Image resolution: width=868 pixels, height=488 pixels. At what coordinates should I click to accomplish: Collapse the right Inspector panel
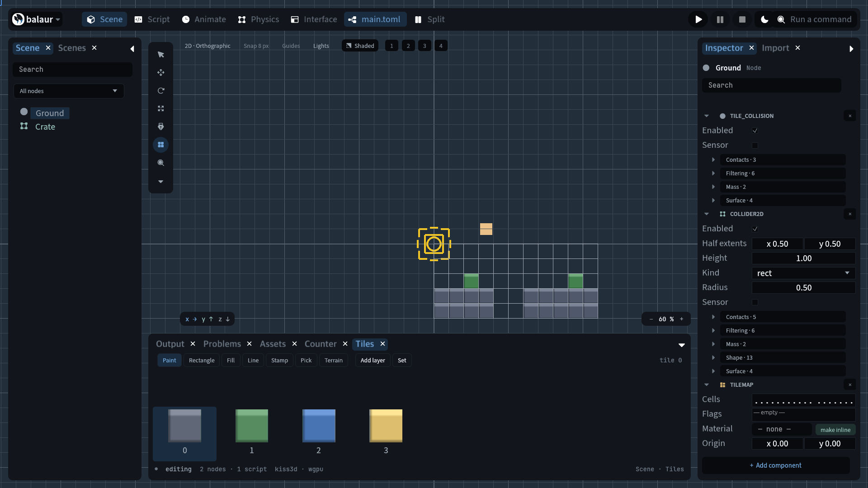pyautogui.click(x=851, y=49)
